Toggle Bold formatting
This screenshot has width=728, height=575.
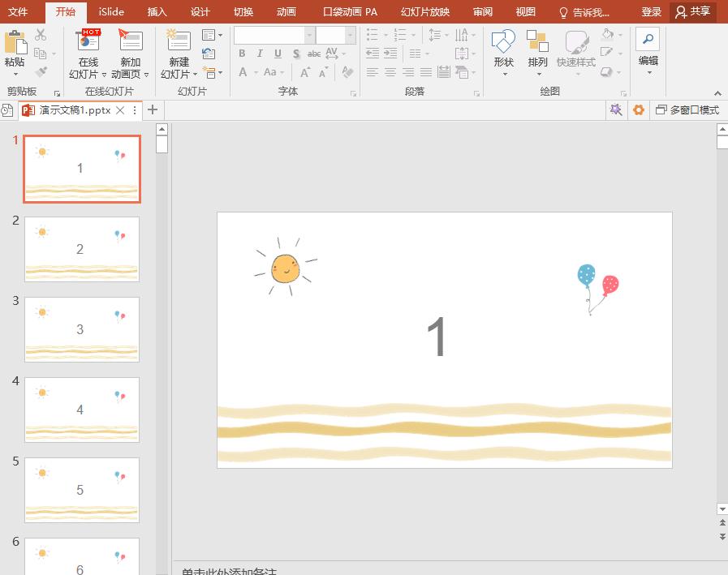tap(242, 54)
